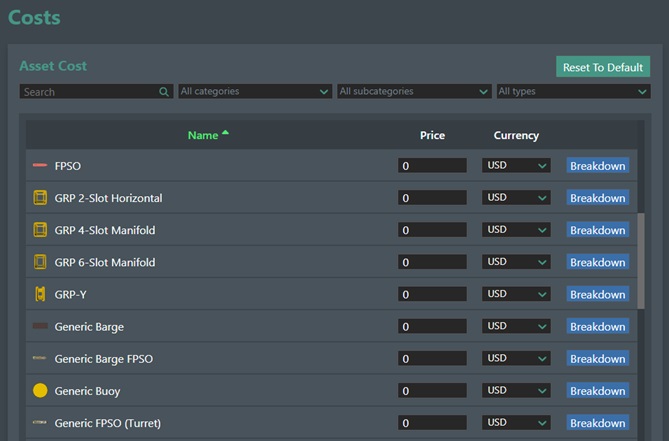Open the FPSO currency dropdown
The image size is (669, 441).
pos(516,165)
